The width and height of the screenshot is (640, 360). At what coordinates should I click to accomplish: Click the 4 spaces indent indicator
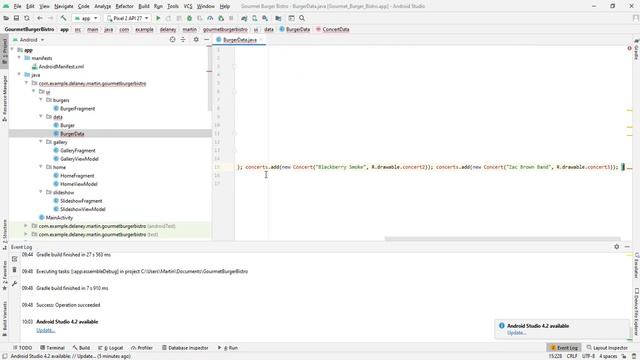tap(608, 356)
